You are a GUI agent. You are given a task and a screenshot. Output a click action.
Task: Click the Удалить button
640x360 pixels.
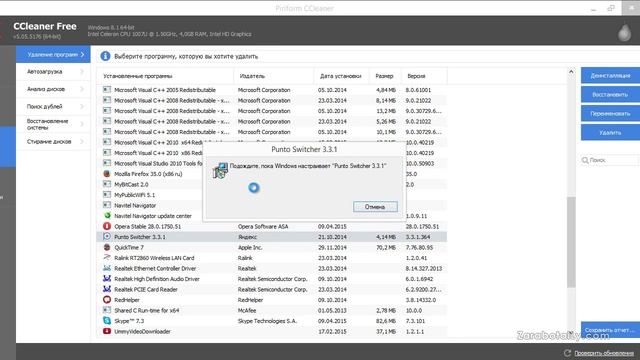tap(610, 133)
